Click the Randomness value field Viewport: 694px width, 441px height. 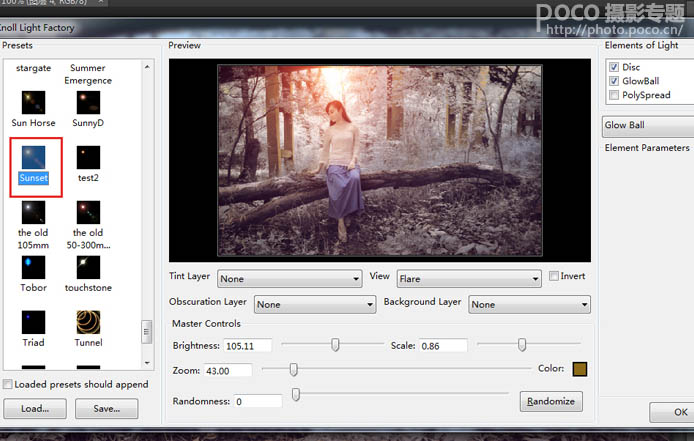pos(258,402)
